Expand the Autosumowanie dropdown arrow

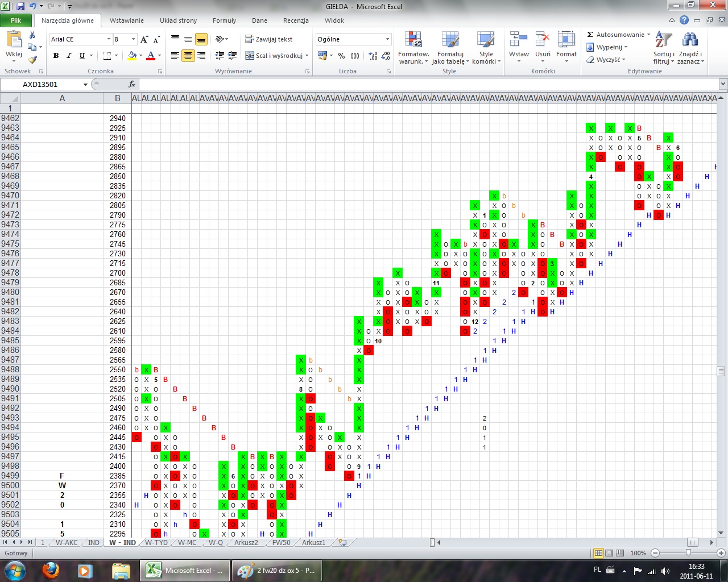(649, 35)
